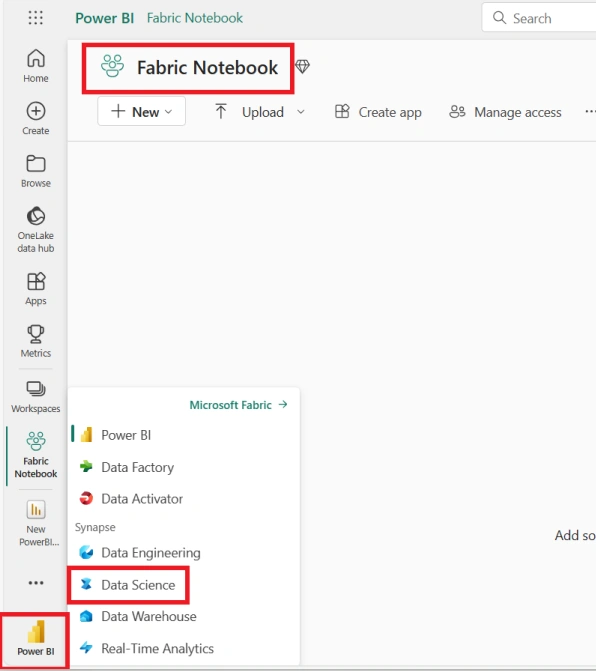Open the app launcher waffle icon
This screenshot has width=596, height=671.
[x=36, y=18]
